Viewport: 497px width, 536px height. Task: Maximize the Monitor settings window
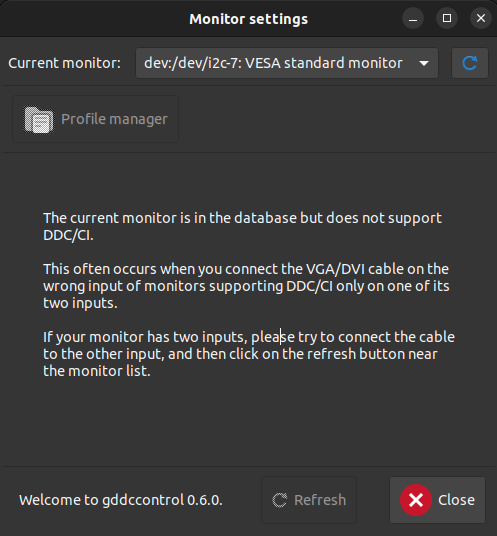pyautogui.click(x=447, y=18)
